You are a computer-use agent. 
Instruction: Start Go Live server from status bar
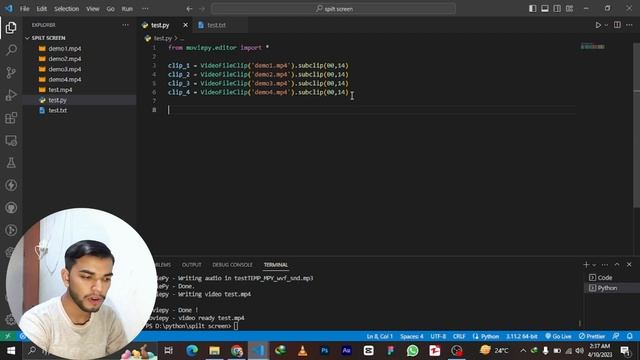tap(558, 336)
